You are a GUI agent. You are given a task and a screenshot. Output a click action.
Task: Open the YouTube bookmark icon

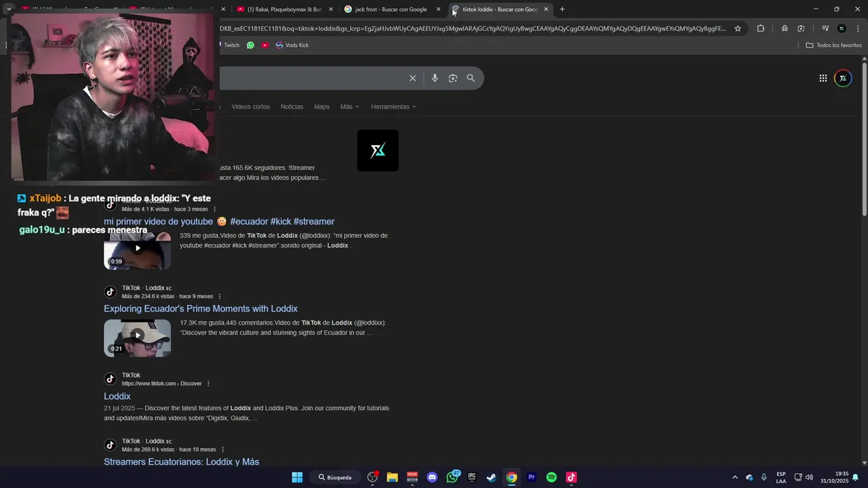pyautogui.click(x=265, y=45)
